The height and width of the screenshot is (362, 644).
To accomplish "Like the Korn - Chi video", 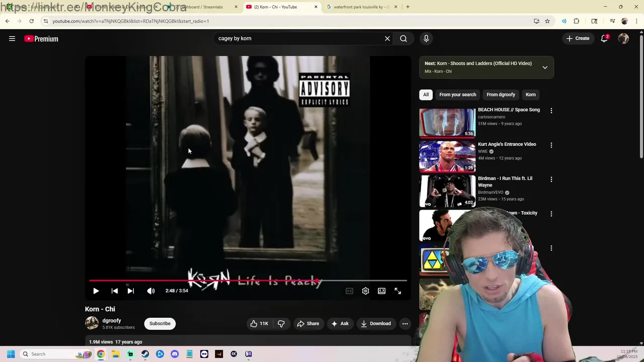I will tap(259, 323).
